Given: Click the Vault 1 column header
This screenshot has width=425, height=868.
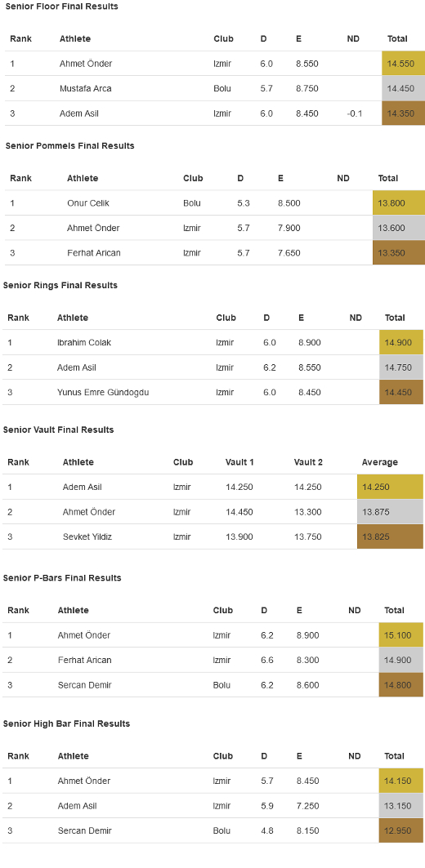Looking at the screenshot, I should [x=239, y=462].
